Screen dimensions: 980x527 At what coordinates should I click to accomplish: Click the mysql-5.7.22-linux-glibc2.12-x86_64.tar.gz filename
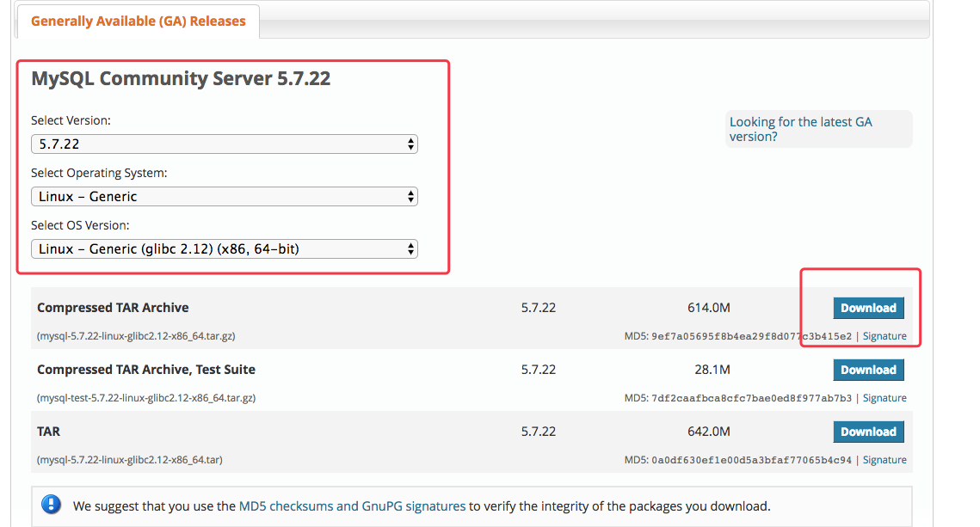coord(136,336)
